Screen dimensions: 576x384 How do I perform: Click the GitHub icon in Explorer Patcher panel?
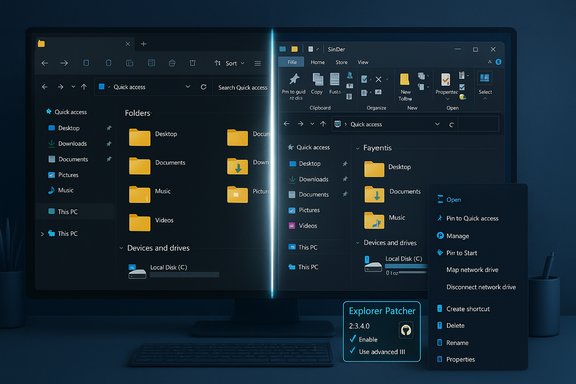(406, 330)
